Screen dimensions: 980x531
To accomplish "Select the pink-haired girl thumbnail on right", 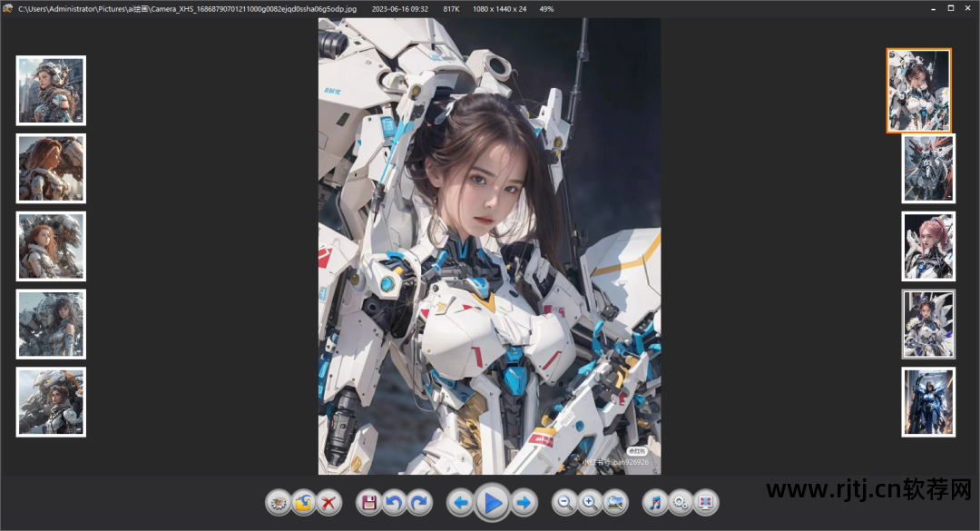I will [x=928, y=246].
